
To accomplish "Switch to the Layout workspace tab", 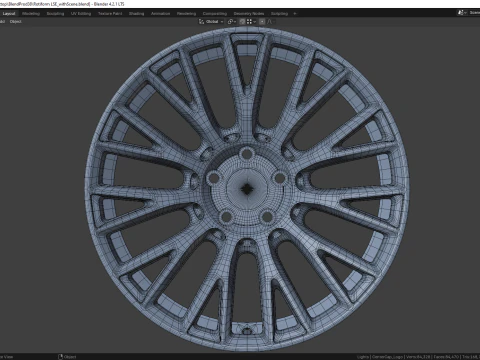I will pyautogui.click(x=9, y=14).
